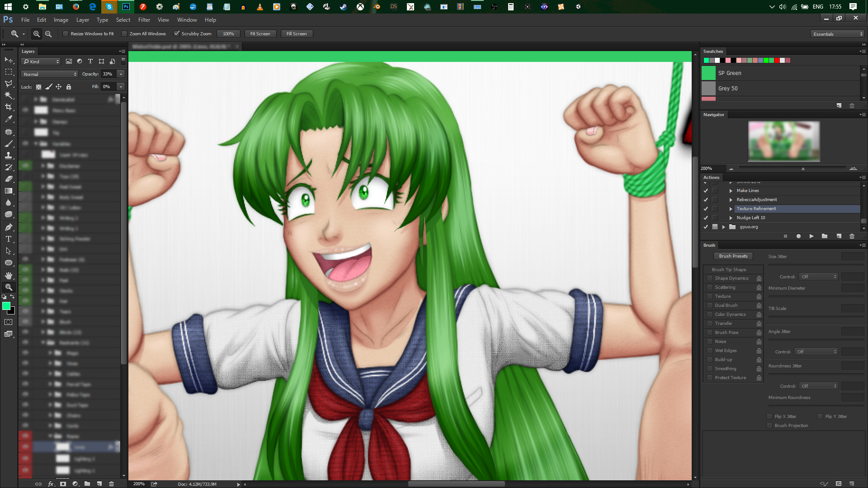Click the Fit Screen button
Viewport: 868px width, 488px height.
point(260,34)
